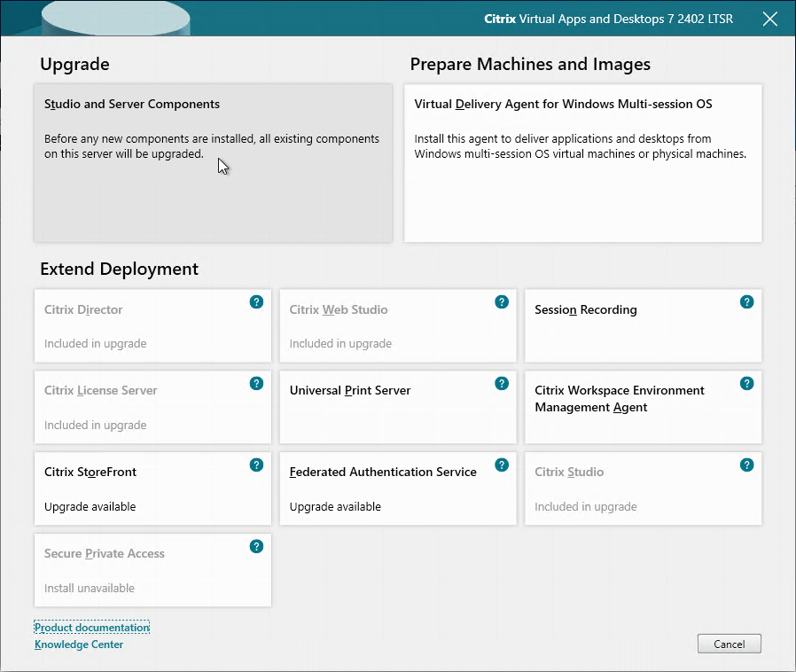The height and width of the screenshot is (672, 796).
Task: Click help icon on Citrix Studio tile
Action: [746, 465]
